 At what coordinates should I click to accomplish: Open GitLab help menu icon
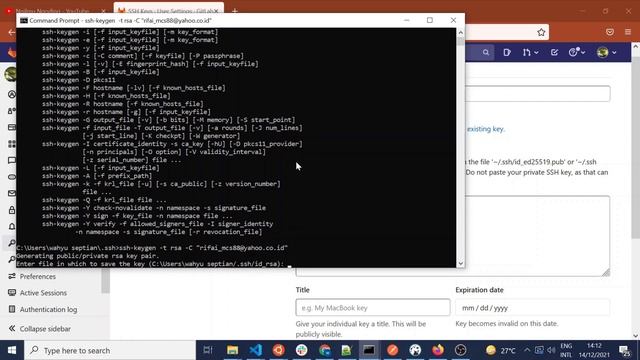[573, 52]
